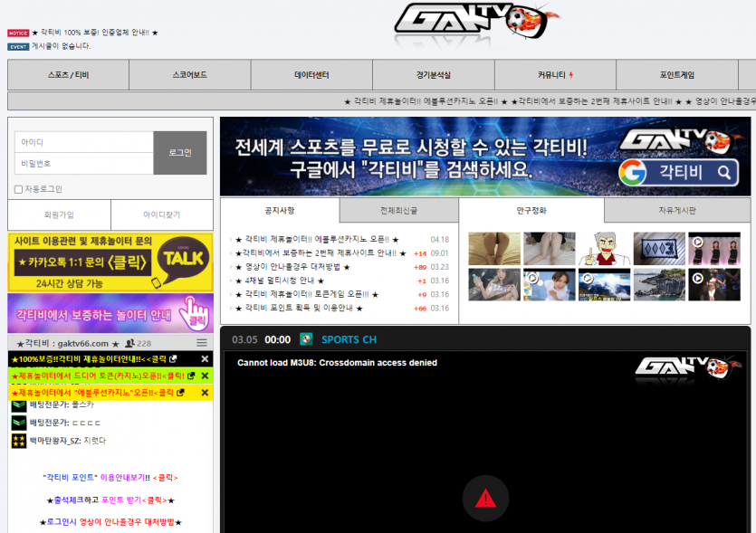The height and width of the screenshot is (533, 756).
Task: Switch to the 자유게시판 tab
Action: 677,211
